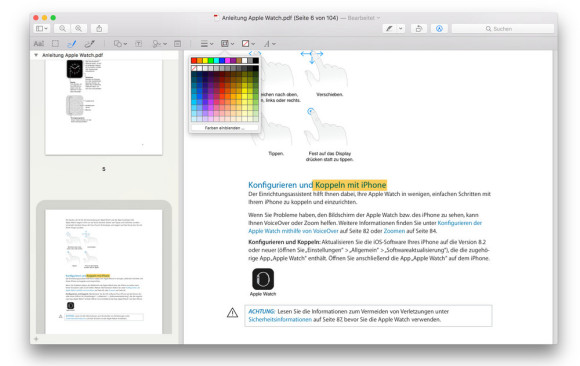
Task: Add a note annotation
Action: pyautogui.click(x=178, y=44)
